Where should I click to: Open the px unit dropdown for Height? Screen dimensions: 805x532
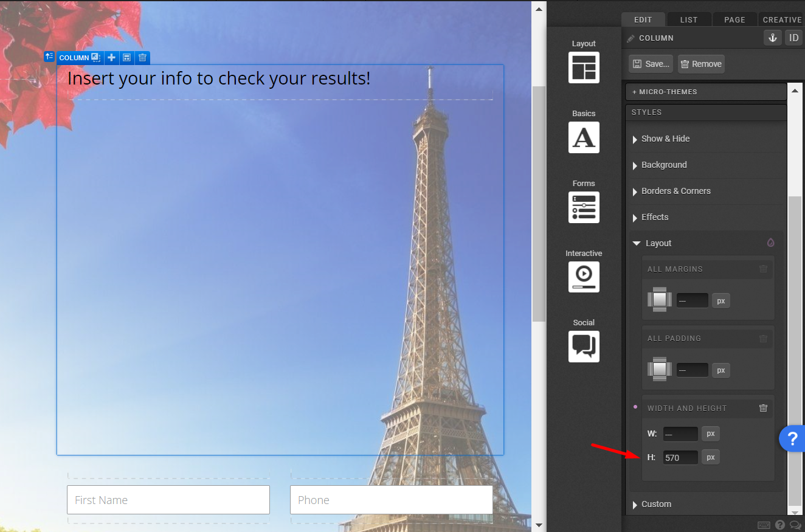711,457
